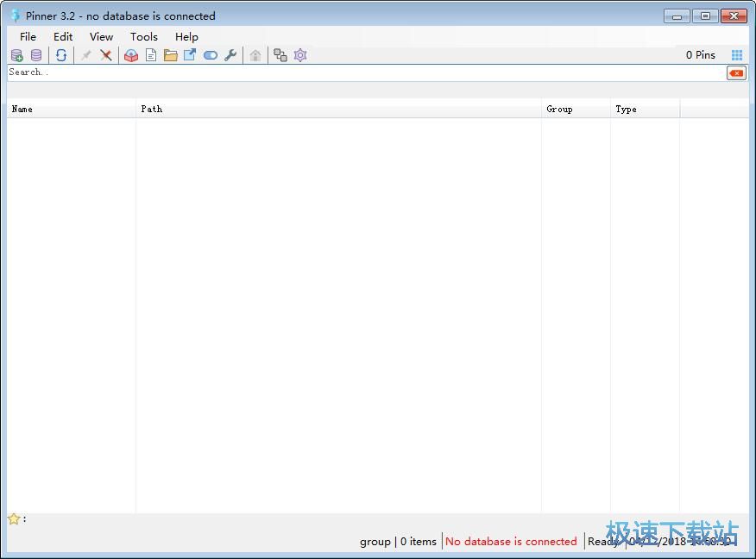Click the No database is connected status text
Viewport: 756px width, 559px height.
click(511, 541)
